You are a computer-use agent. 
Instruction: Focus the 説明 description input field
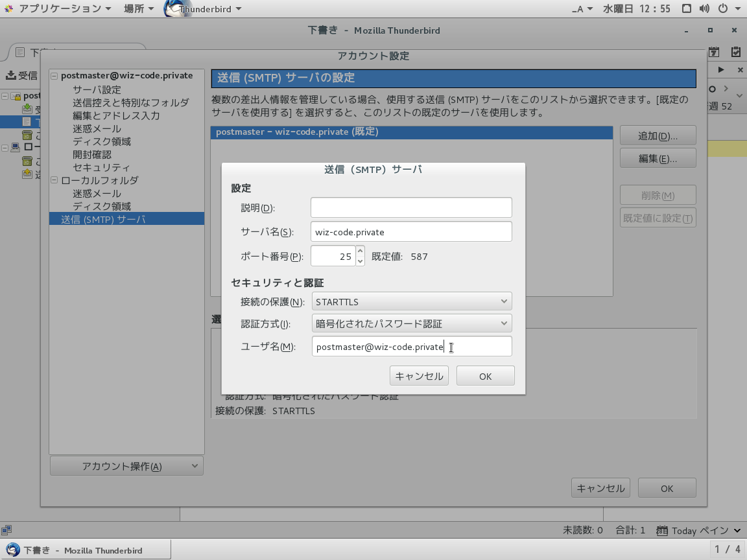(x=411, y=207)
